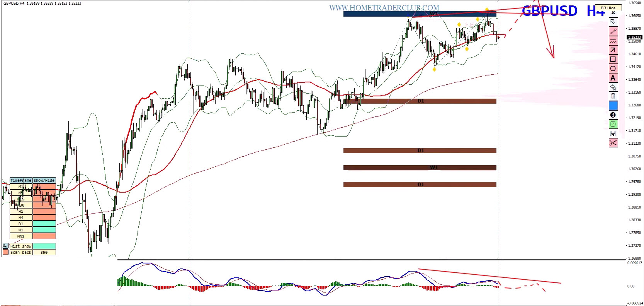Enable the H4 timeframe show/hide cell

pyautogui.click(x=44, y=217)
